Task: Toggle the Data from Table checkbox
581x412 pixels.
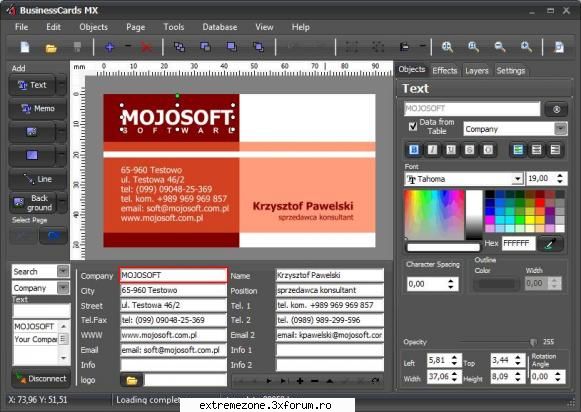Action: (x=413, y=126)
